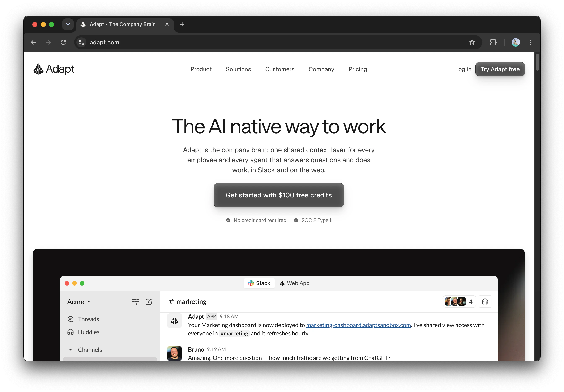
Task: Click The AI native way to work heading
Action: [279, 127]
